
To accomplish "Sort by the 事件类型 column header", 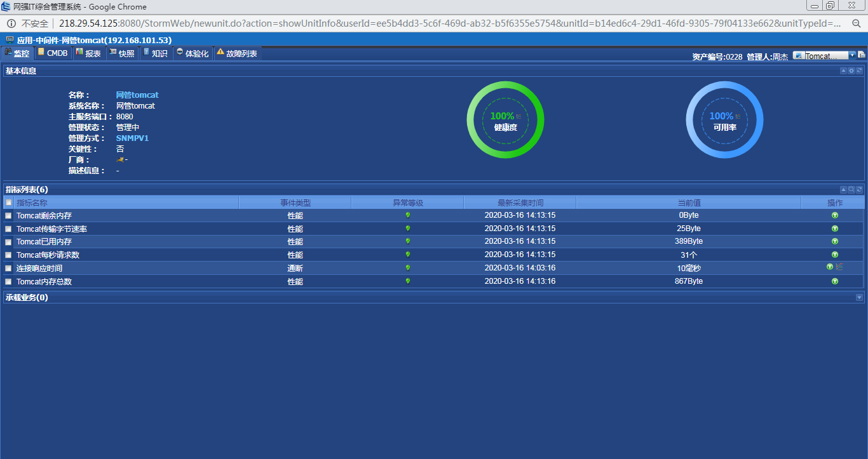I will pyautogui.click(x=295, y=203).
